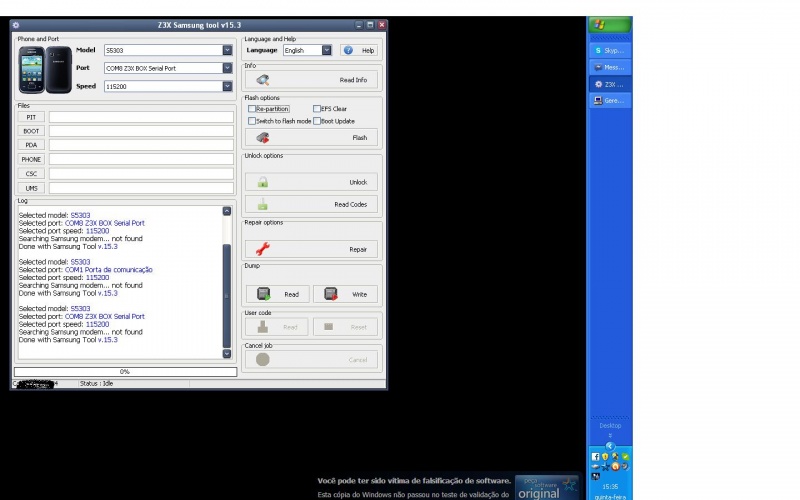Viewport: 800px width, 500px height.
Task: Click the Repair button
Action: click(x=311, y=249)
